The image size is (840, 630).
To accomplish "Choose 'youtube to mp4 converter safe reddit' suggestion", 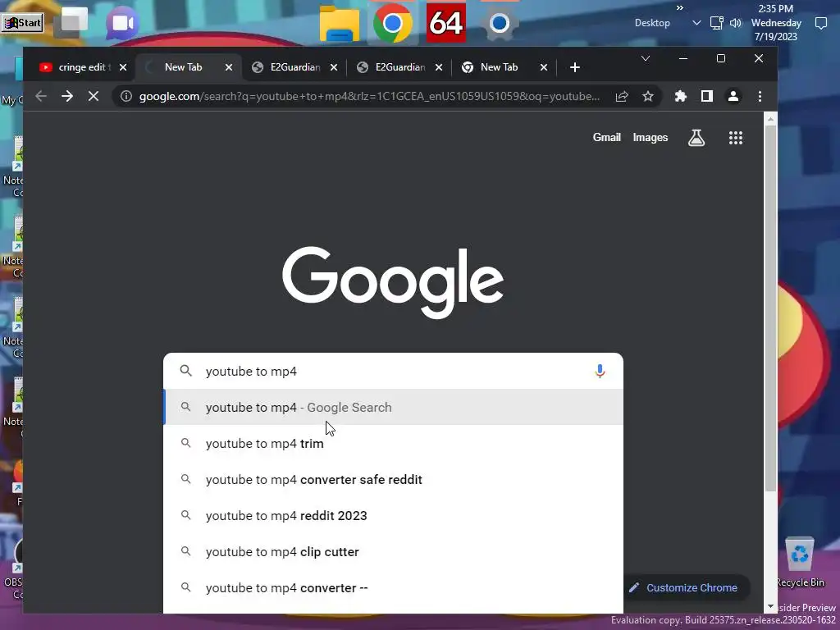I will [x=393, y=479].
